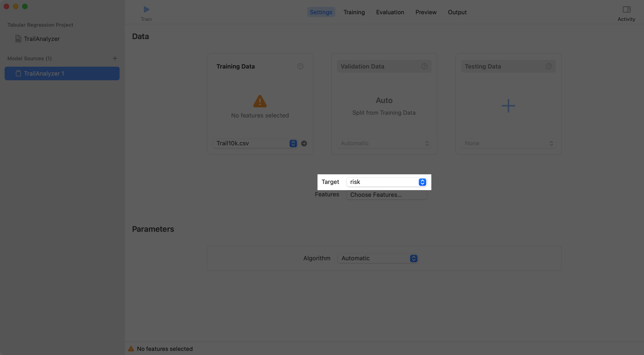Viewport: 644px width, 355px height.
Task: Click the red close window button
Action: coord(6,6)
